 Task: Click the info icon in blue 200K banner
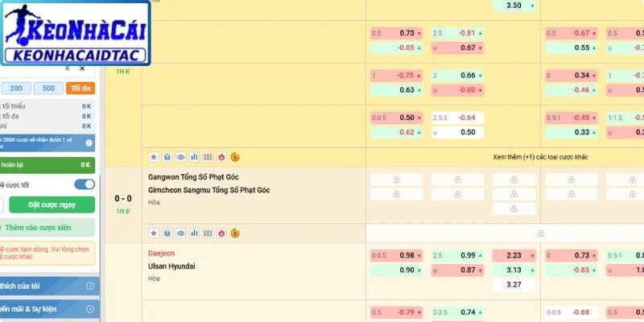click(x=89, y=143)
